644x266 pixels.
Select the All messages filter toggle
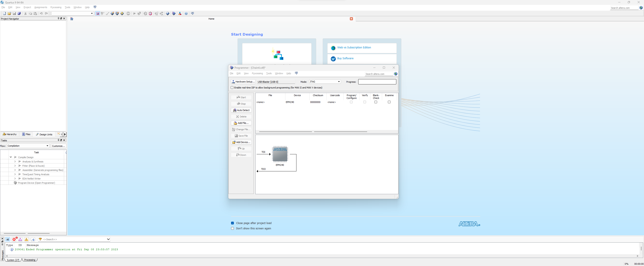pos(7,239)
